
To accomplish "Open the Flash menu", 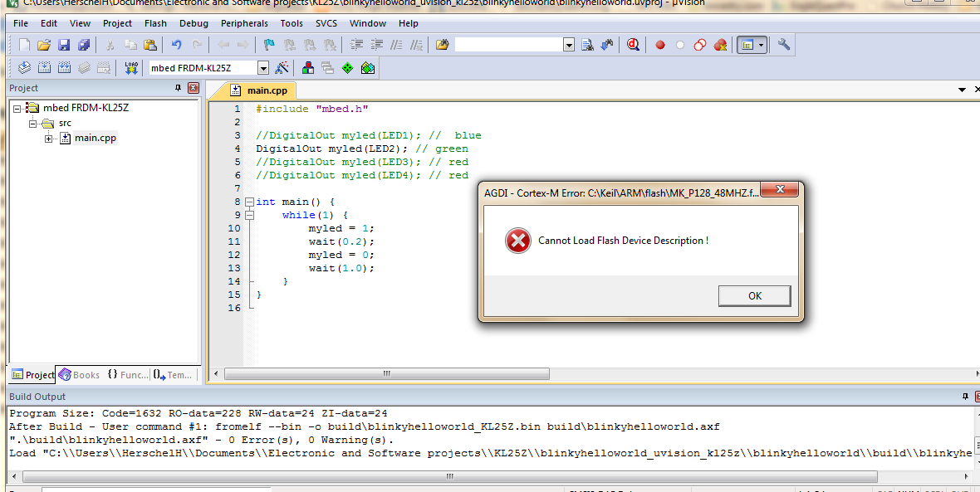I will click(155, 23).
